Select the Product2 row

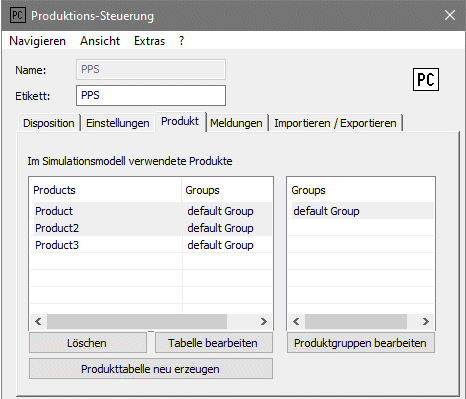152,228
